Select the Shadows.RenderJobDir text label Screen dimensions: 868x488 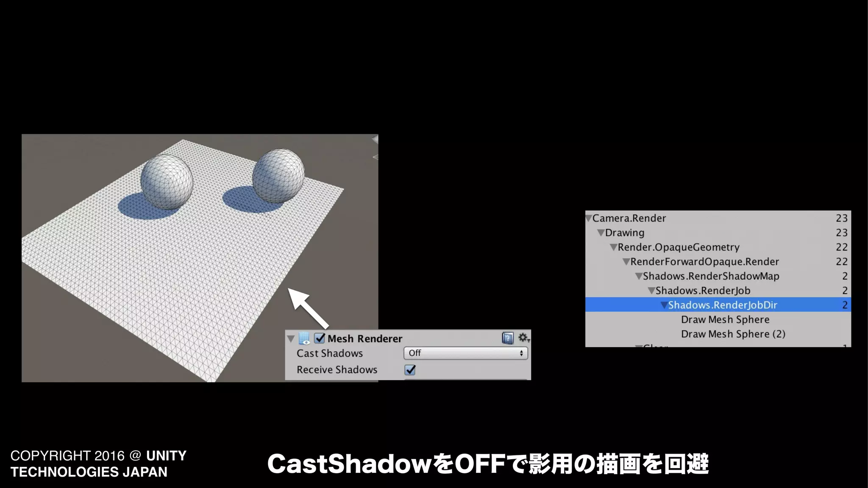(x=723, y=305)
